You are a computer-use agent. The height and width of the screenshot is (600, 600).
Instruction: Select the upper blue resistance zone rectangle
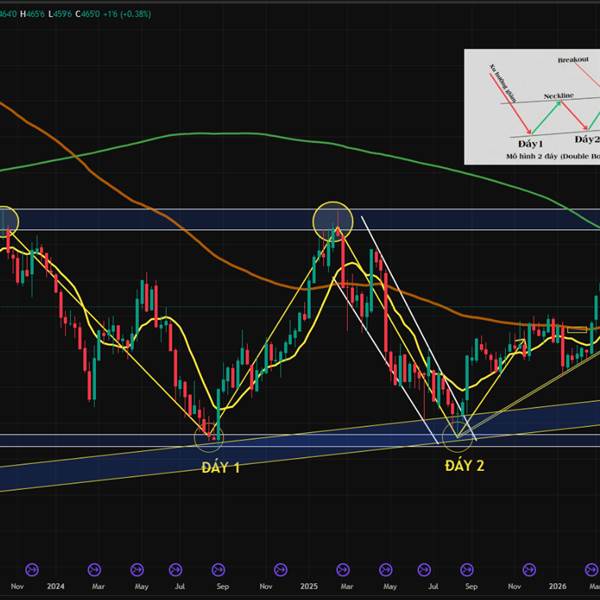click(300, 219)
